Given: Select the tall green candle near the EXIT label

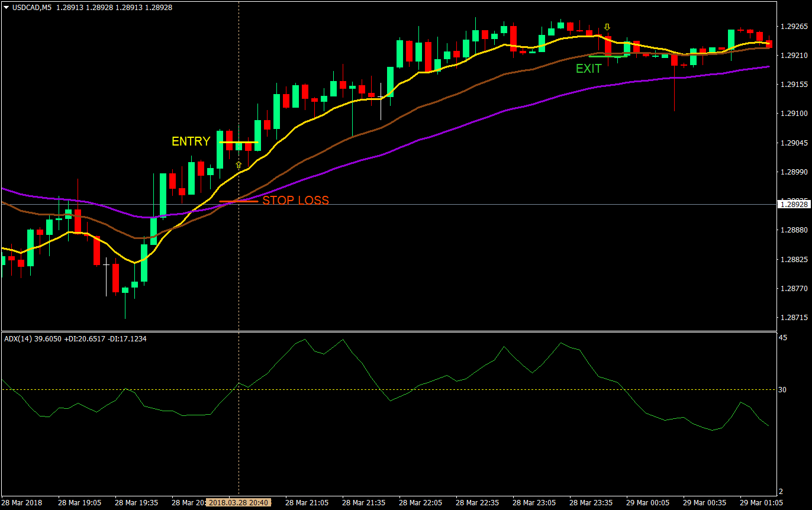Looking at the screenshot, I should pyautogui.click(x=627, y=47).
